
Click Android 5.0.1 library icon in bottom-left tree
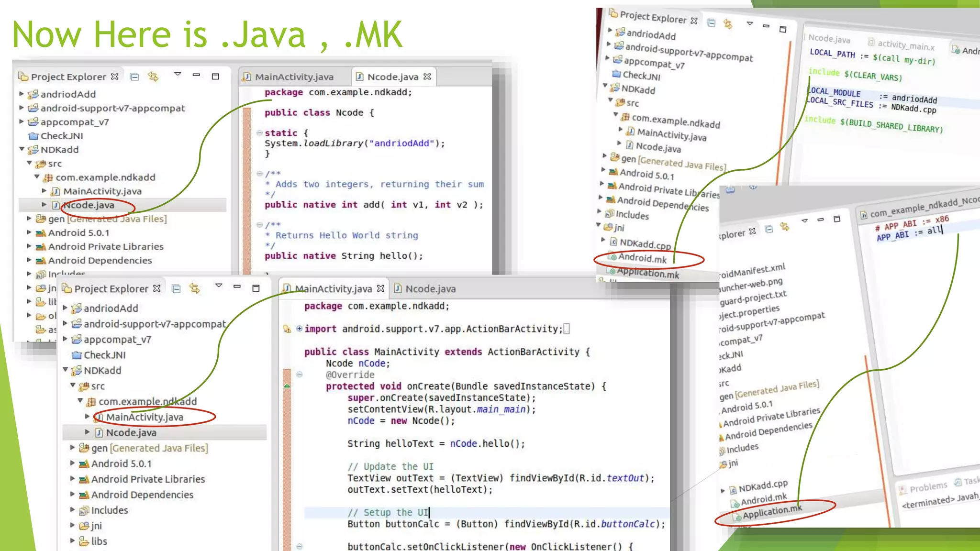pyautogui.click(x=84, y=463)
